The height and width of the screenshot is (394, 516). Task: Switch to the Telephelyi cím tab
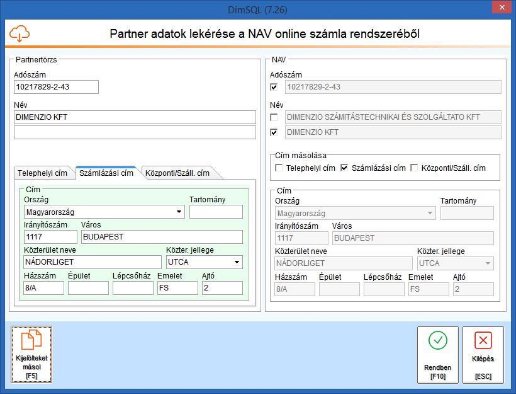click(x=43, y=173)
